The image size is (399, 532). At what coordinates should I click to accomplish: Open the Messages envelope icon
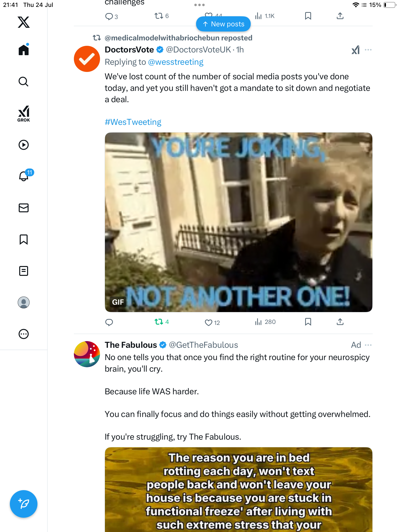click(24, 208)
